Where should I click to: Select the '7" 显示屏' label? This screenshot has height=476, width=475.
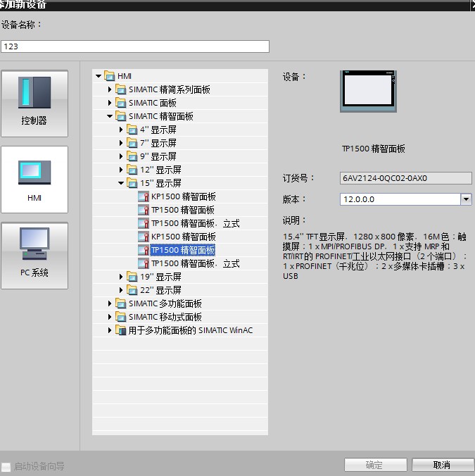pyautogui.click(x=158, y=143)
